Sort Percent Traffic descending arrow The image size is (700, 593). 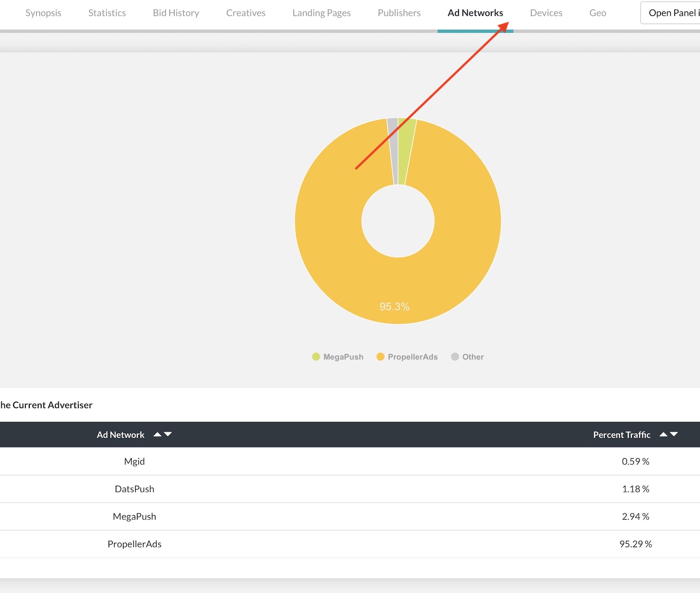pos(674,435)
